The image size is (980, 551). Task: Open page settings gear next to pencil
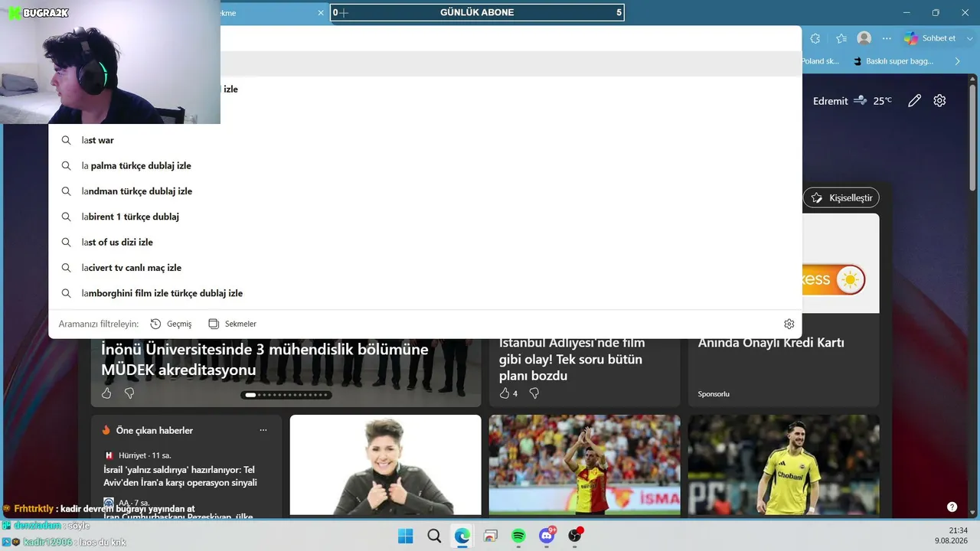(x=939, y=101)
